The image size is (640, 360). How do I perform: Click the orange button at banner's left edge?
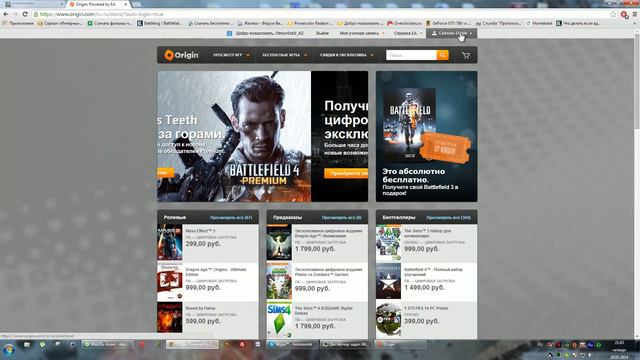(x=165, y=173)
